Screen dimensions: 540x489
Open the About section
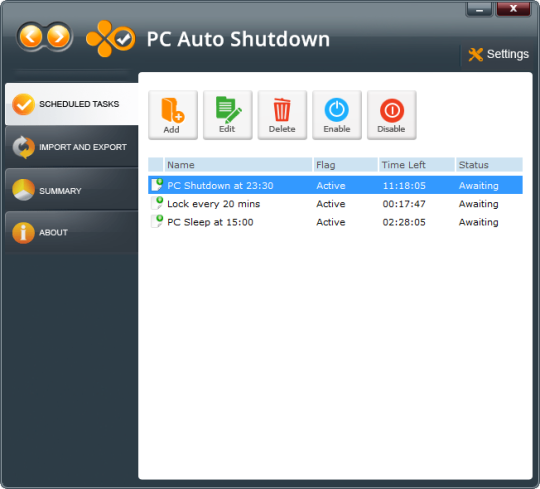[72, 232]
